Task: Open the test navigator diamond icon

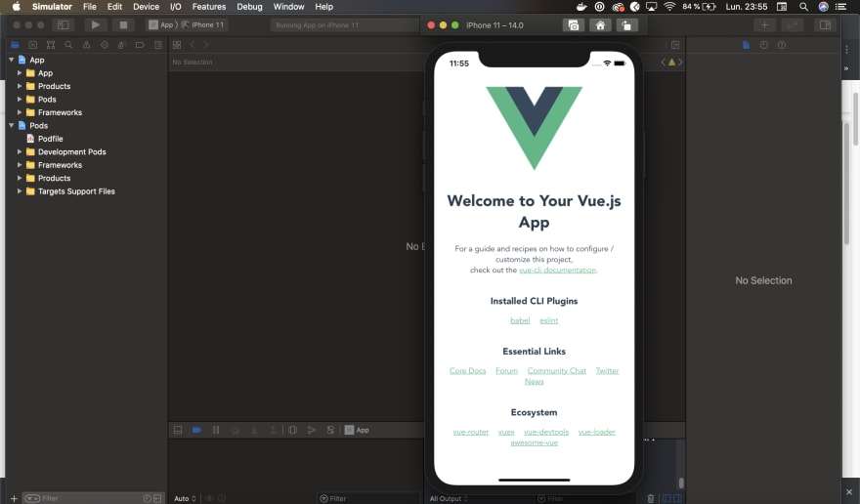Action: coord(105,45)
